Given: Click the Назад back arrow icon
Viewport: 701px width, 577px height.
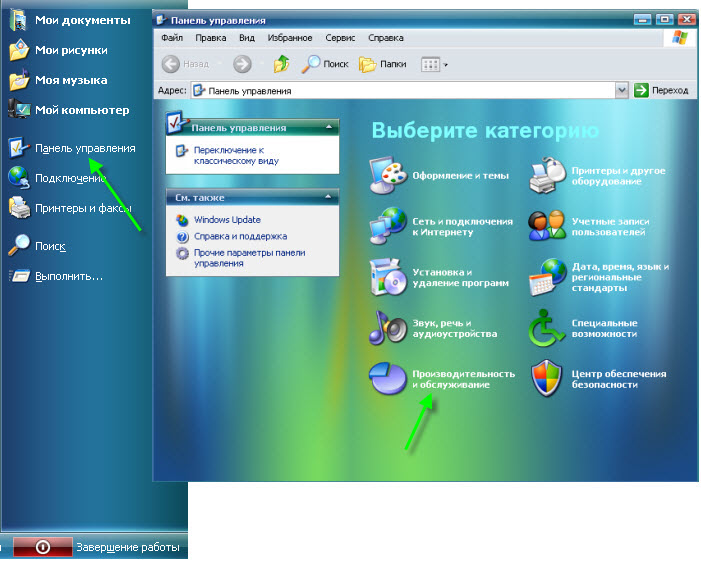Looking at the screenshot, I should click(x=170, y=64).
